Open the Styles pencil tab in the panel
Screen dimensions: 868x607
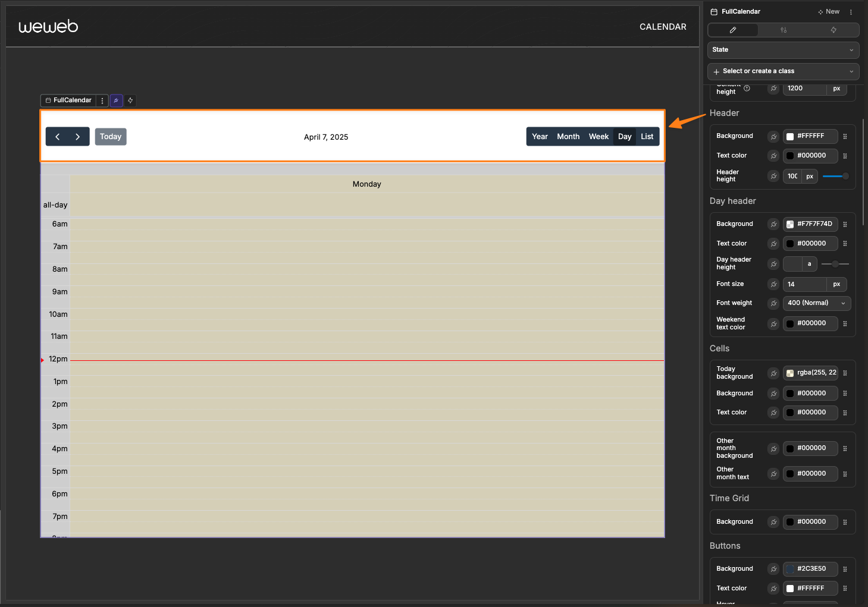[x=733, y=30]
